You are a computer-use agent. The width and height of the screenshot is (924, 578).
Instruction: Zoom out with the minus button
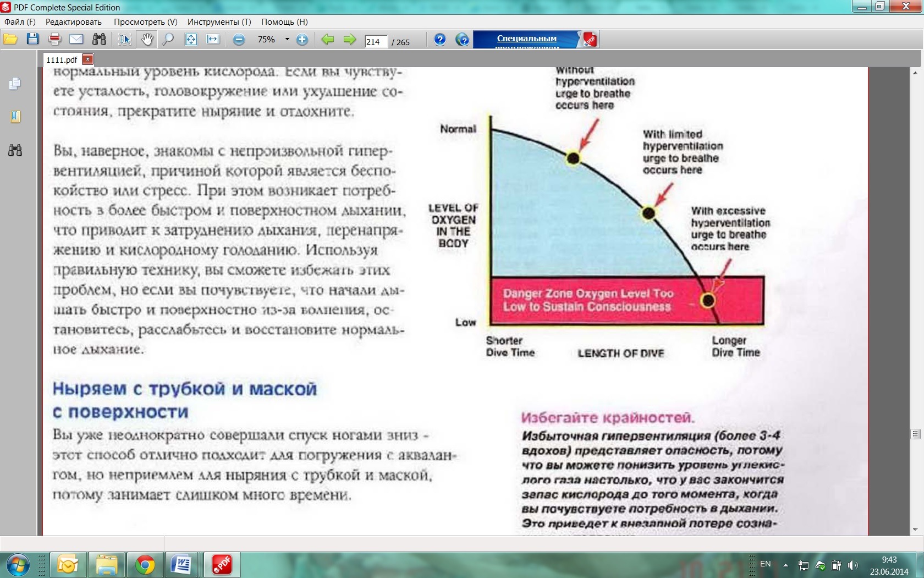[x=239, y=40]
